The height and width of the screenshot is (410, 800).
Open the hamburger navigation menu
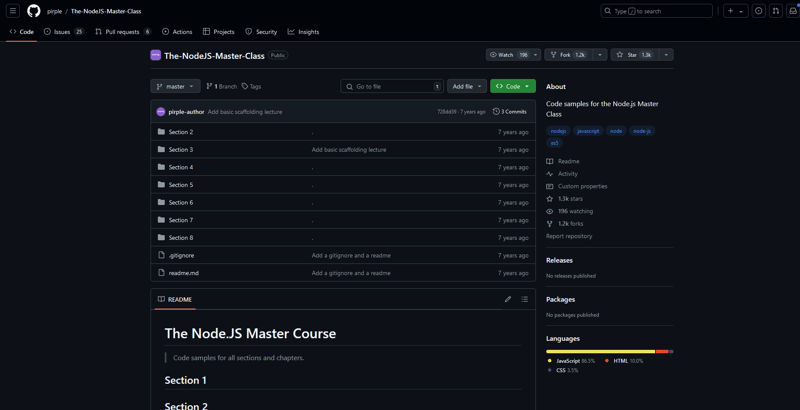point(13,11)
